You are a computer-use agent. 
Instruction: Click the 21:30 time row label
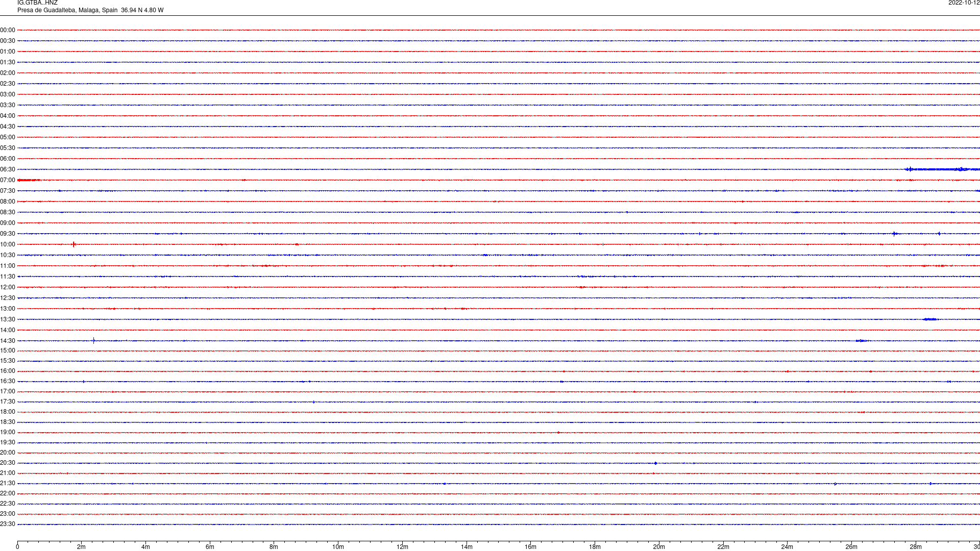click(x=8, y=483)
